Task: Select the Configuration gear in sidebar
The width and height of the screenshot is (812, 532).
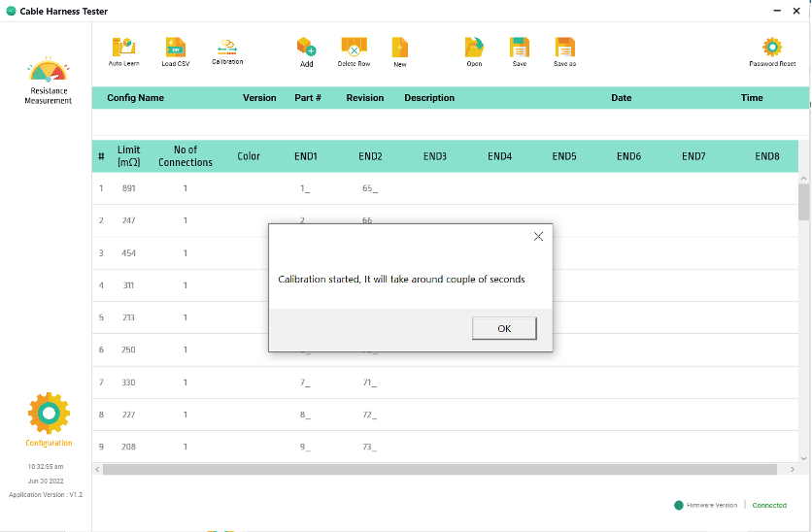Action: pyautogui.click(x=49, y=419)
